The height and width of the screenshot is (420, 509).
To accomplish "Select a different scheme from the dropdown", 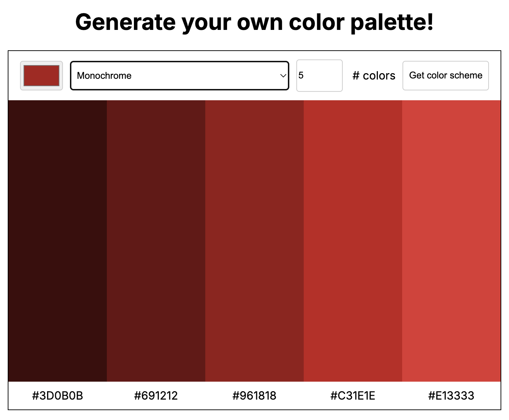I will coord(179,75).
